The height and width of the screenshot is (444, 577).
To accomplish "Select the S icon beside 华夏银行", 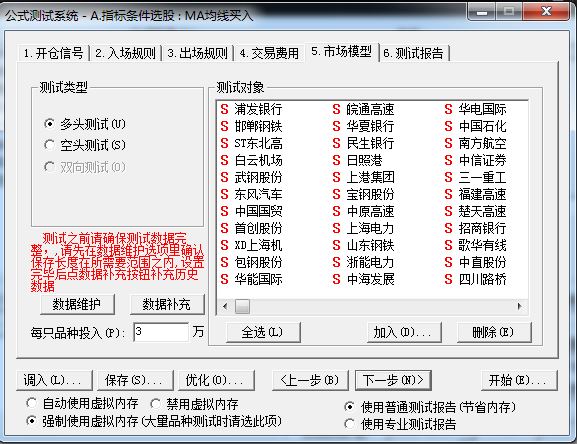I will (336, 126).
